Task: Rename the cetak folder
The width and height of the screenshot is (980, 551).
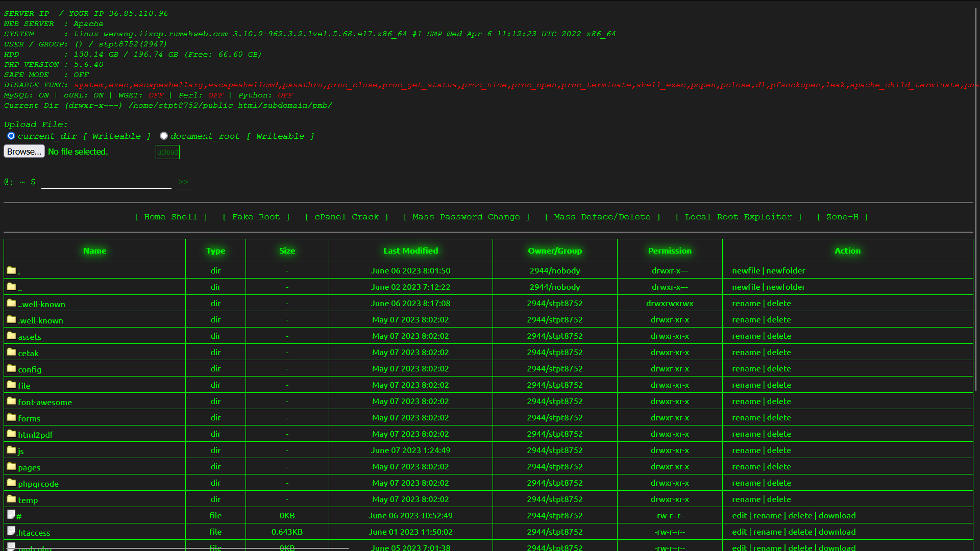Action: click(x=746, y=352)
